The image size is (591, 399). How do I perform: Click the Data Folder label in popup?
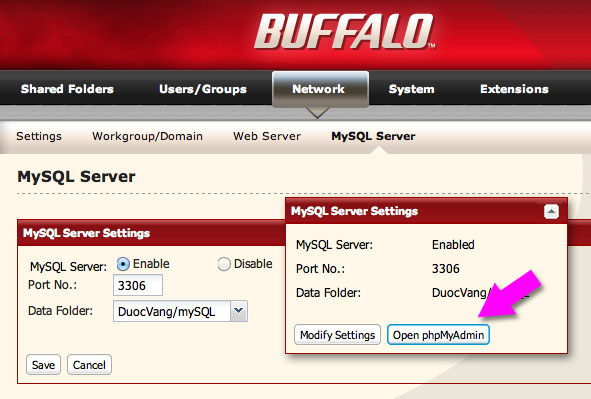point(328,293)
